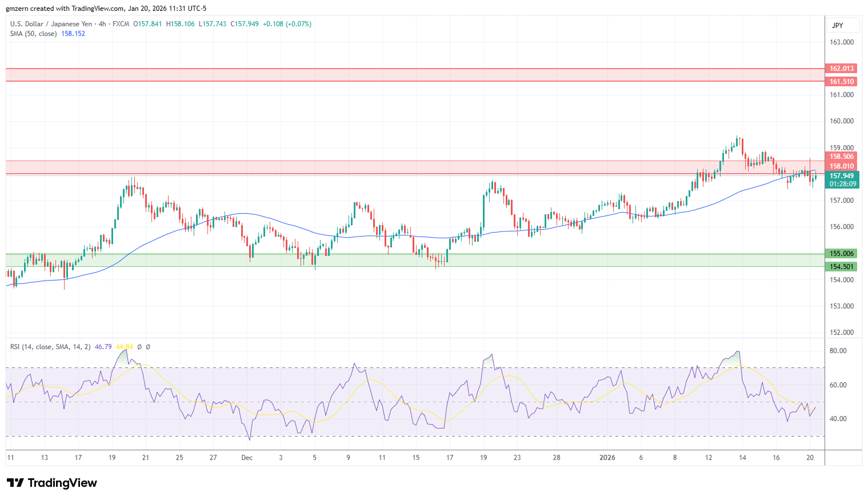The height and width of the screenshot is (500, 868).
Task: Select the 154.501 support price label
Action: [x=842, y=267]
